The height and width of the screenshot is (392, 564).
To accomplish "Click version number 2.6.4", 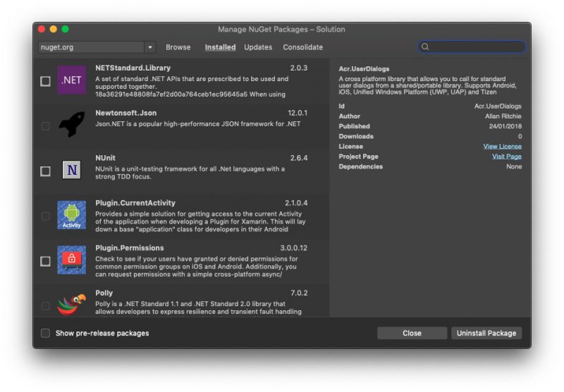I will (299, 158).
